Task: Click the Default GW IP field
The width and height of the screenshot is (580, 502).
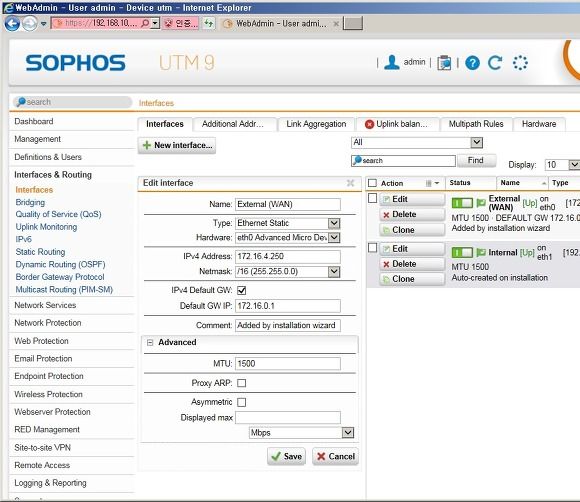Action: click(x=288, y=306)
